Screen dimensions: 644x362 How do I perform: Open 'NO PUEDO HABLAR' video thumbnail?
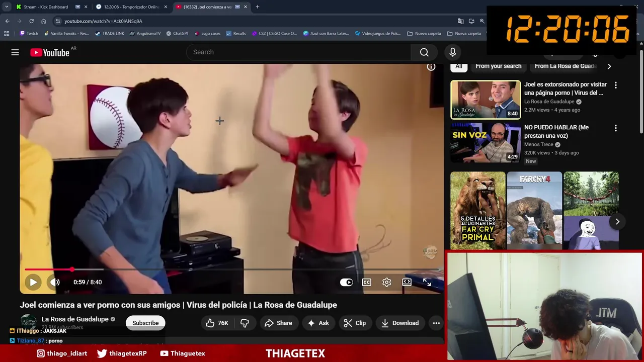(486, 143)
